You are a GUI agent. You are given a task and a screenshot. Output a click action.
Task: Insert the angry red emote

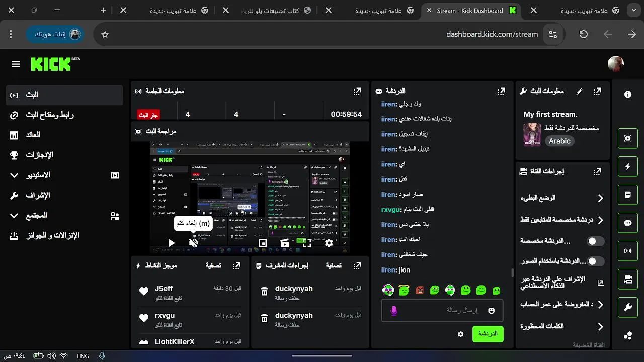tap(420, 290)
